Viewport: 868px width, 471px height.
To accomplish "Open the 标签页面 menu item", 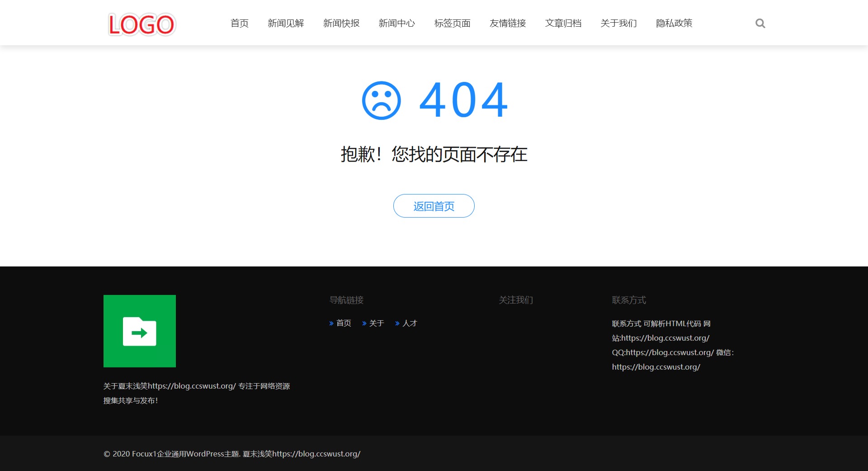I will coord(452,23).
